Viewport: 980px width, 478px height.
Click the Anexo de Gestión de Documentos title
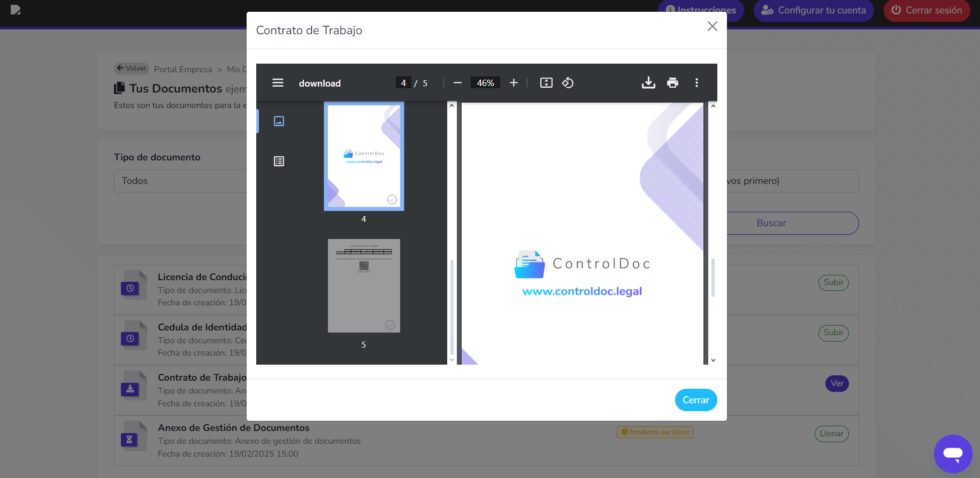tap(234, 428)
